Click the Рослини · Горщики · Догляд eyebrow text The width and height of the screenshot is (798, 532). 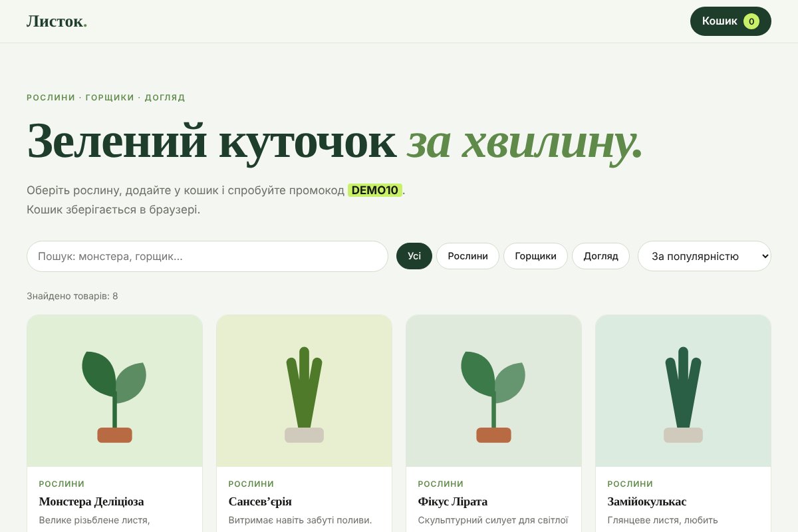pos(106,97)
